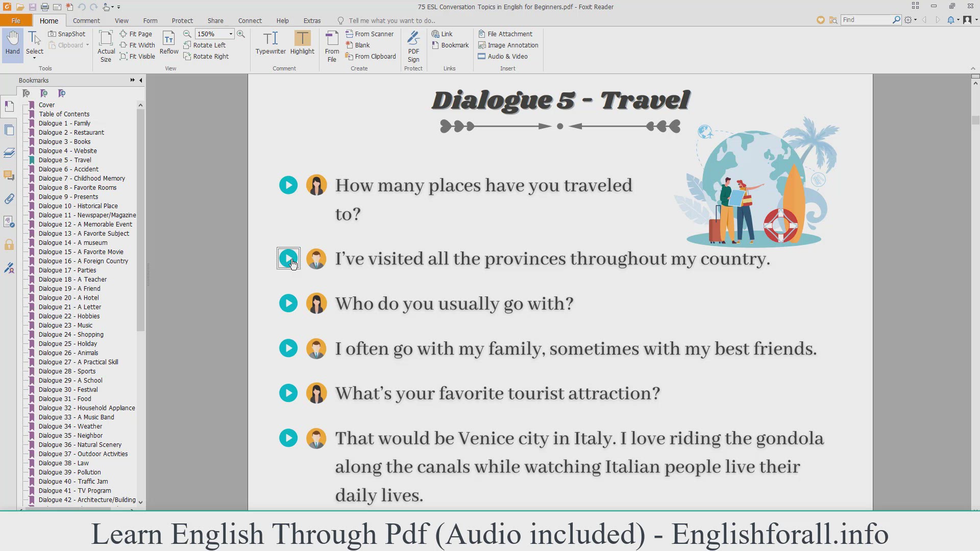The image size is (980, 551).
Task: Open the Protect ribbon tab
Action: (182, 20)
